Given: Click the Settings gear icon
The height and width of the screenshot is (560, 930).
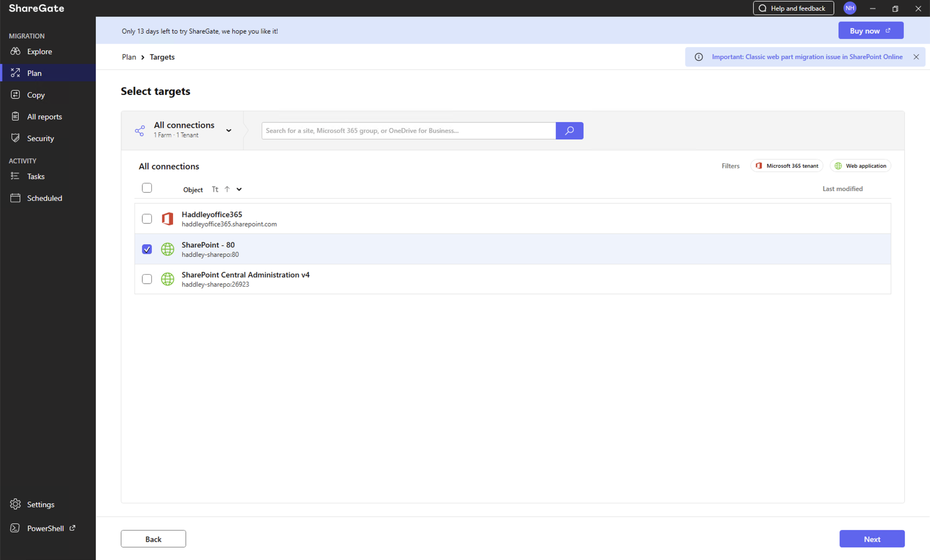Looking at the screenshot, I should pos(15,504).
